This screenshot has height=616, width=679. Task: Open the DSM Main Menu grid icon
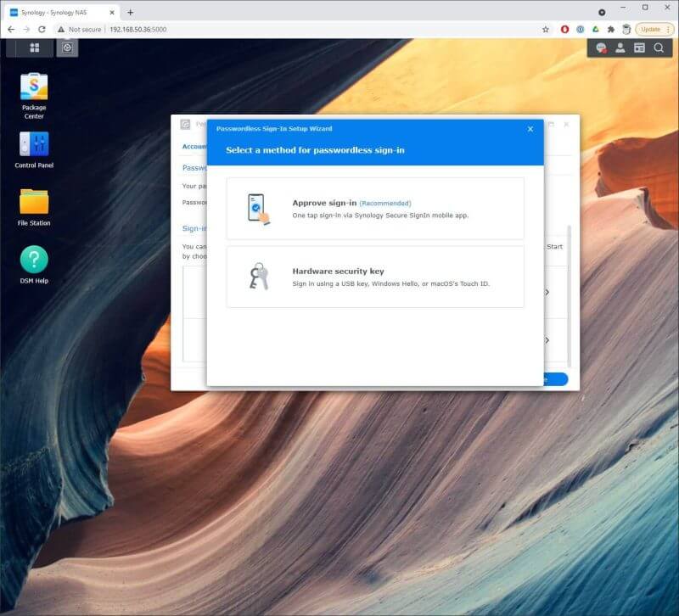click(34, 48)
